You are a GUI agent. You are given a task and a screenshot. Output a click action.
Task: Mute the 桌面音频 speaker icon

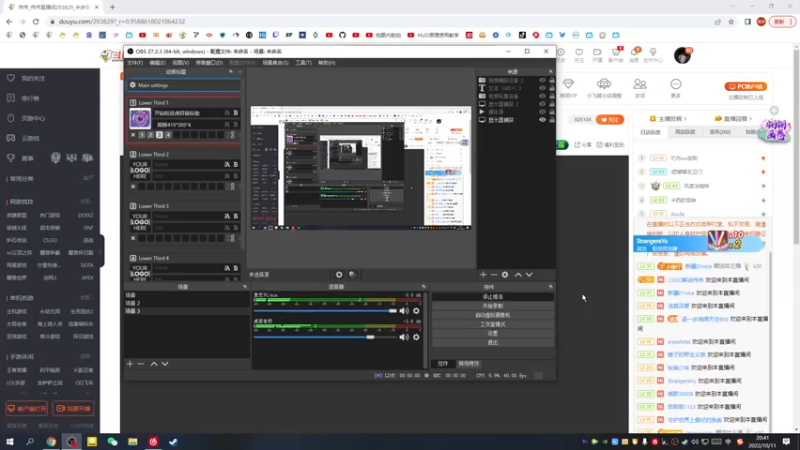pos(404,337)
